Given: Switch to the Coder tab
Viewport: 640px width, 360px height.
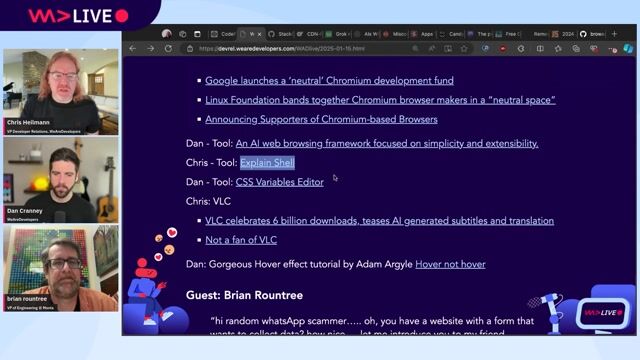Looking at the screenshot, I should (x=223, y=34).
